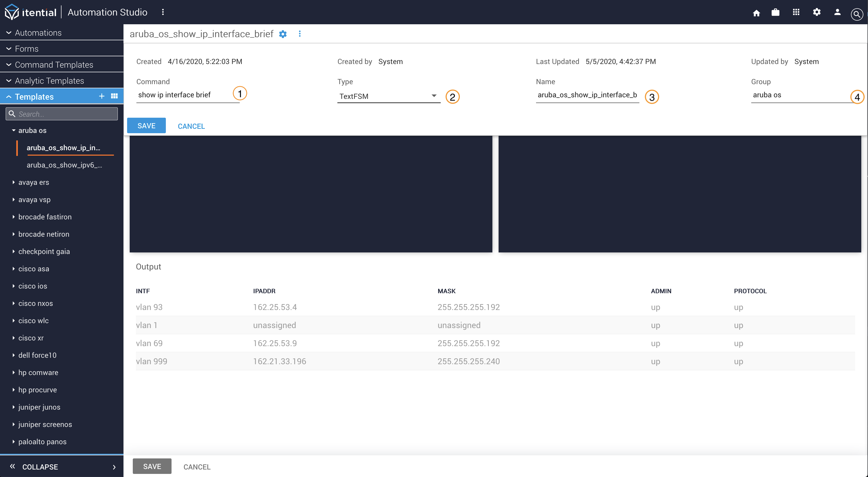The width and height of the screenshot is (868, 477).
Task: Open the Type TextFSM dropdown
Action: [x=389, y=96]
